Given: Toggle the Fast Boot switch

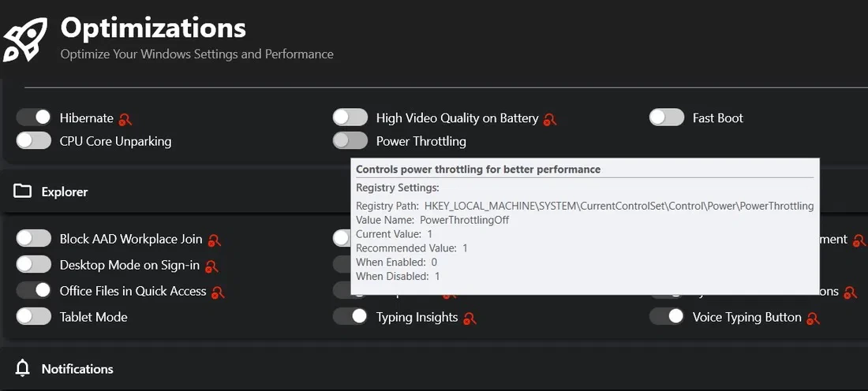Looking at the screenshot, I should (x=667, y=117).
